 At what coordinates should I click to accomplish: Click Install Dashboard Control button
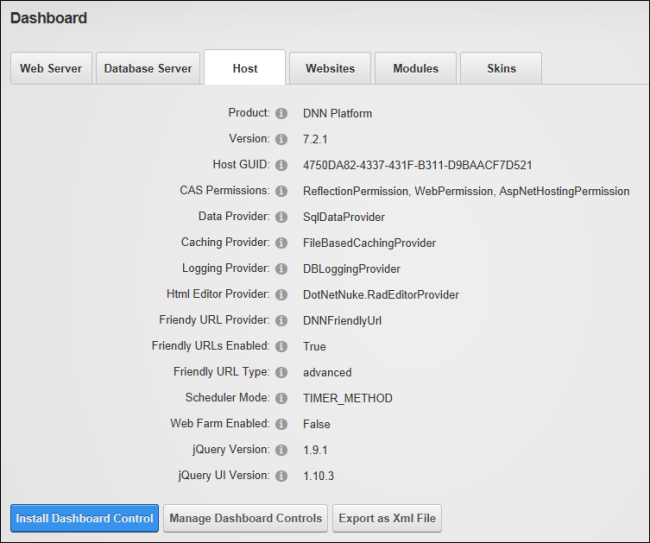coord(85,518)
